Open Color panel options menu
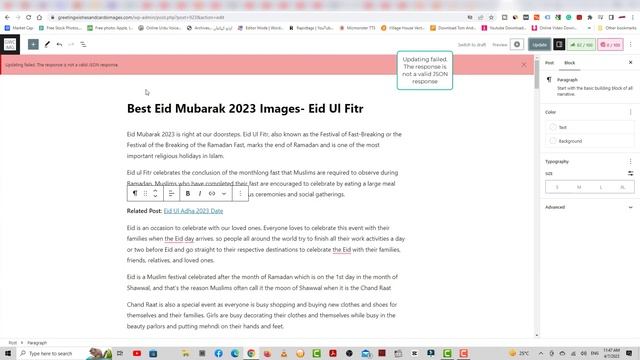The image size is (640, 360). point(631,112)
